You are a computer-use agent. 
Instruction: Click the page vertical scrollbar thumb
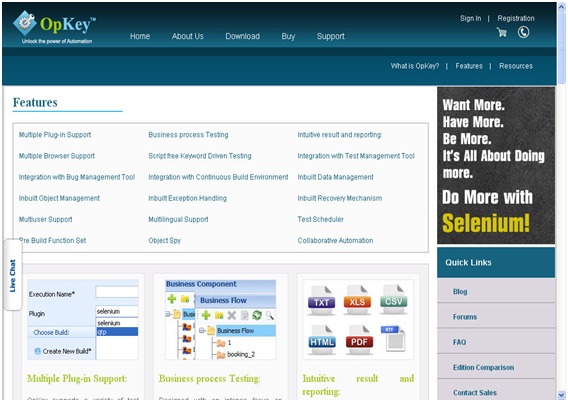pyautogui.click(x=561, y=49)
